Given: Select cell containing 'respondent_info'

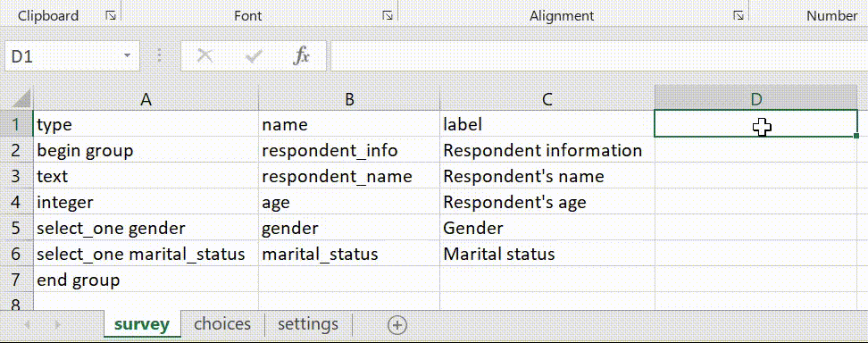Looking at the screenshot, I should click(349, 149).
